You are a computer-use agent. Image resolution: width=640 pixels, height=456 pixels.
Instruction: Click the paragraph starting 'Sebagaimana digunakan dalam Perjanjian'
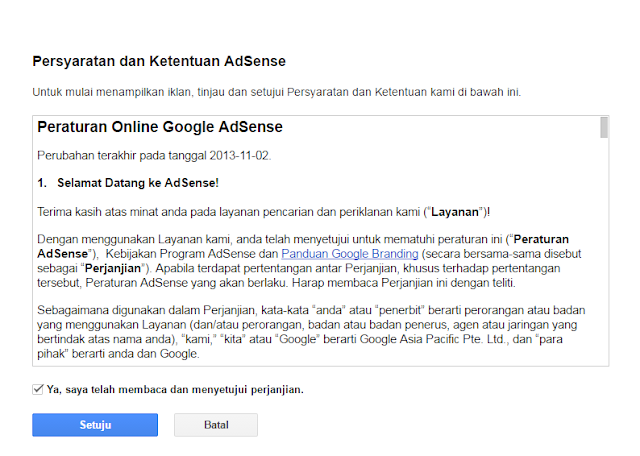[311, 331]
